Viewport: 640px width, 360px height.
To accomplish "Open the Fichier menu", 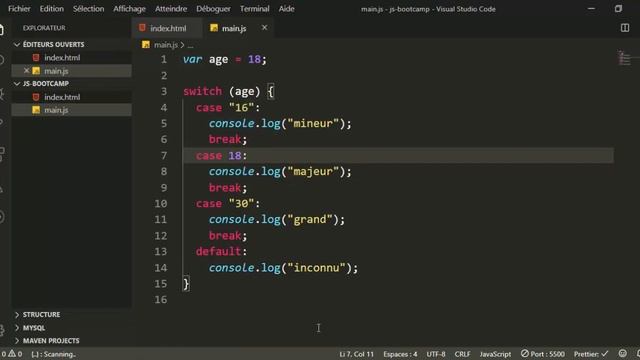I will tap(19, 9).
